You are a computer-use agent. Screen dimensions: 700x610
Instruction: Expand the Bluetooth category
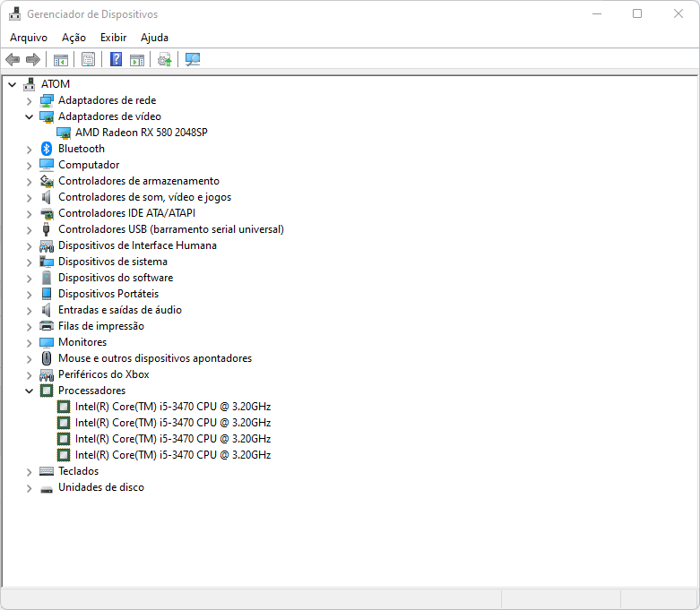pyautogui.click(x=29, y=149)
